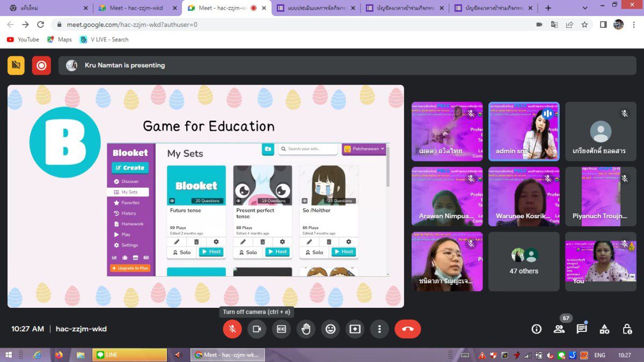Screen dimensions: 644x362
Task: Open the Activities icon
Action: (x=604, y=329)
